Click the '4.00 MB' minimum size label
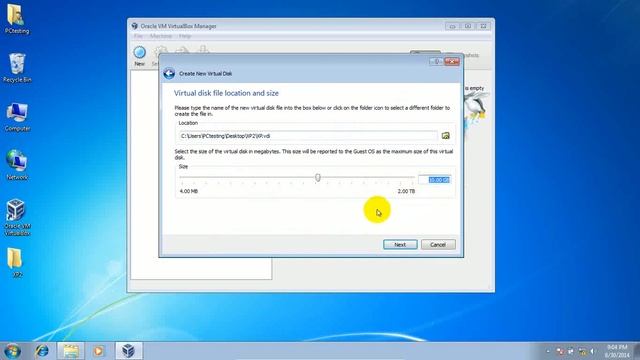Viewport: 640px width, 360px height. pos(189,191)
